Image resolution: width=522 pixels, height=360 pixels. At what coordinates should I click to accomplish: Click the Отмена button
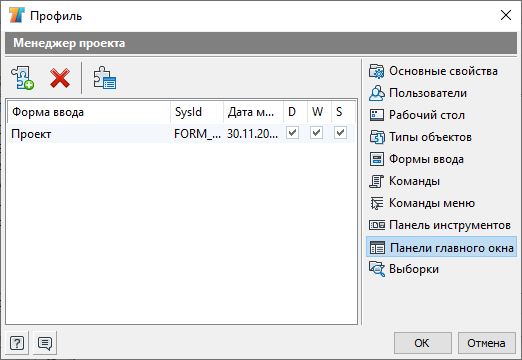[x=487, y=343]
